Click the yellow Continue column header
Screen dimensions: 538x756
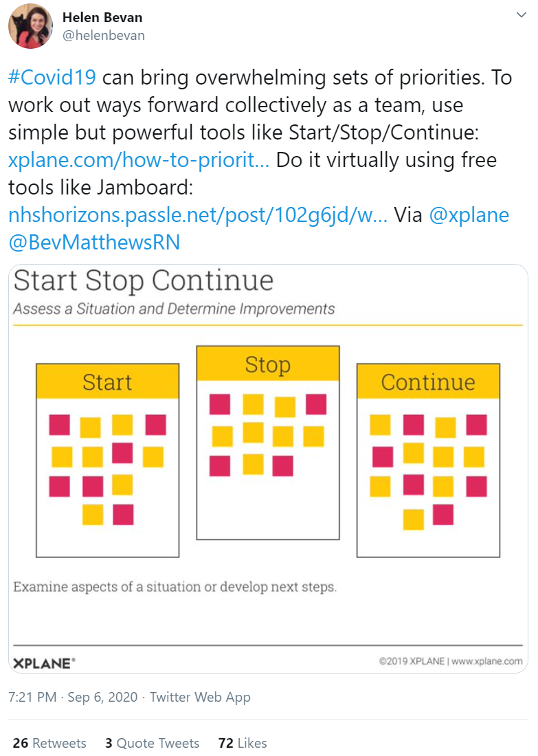point(428,381)
